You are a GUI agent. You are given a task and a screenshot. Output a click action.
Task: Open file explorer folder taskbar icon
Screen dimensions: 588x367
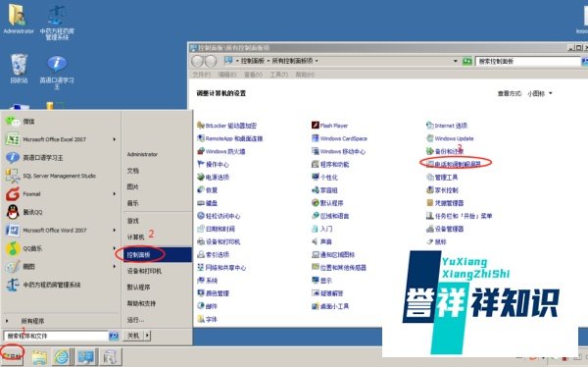click(x=39, y=356)
